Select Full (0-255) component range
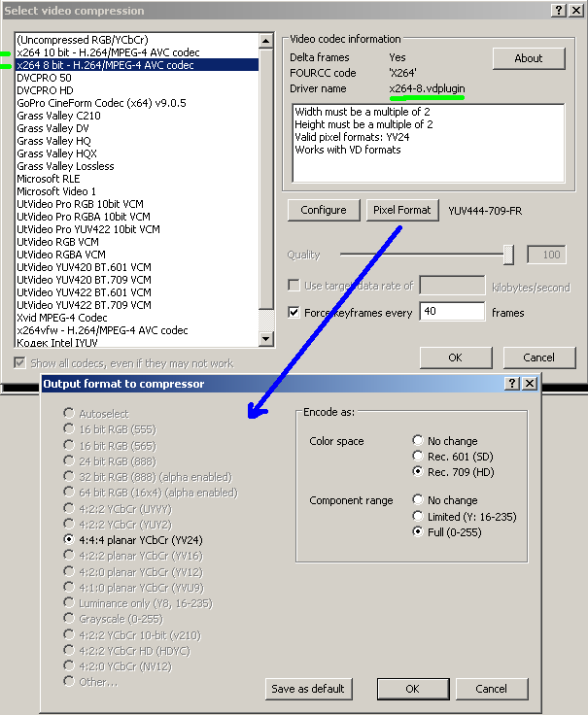 [418, 531]
